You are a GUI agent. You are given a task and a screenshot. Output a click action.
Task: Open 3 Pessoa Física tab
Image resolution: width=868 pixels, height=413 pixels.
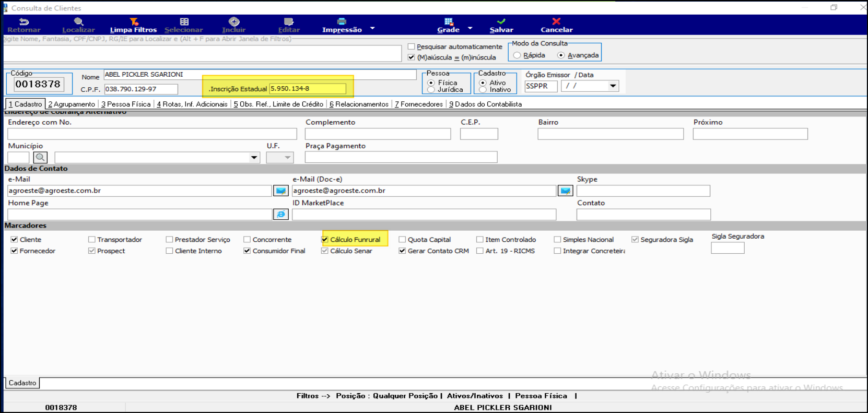126,104
